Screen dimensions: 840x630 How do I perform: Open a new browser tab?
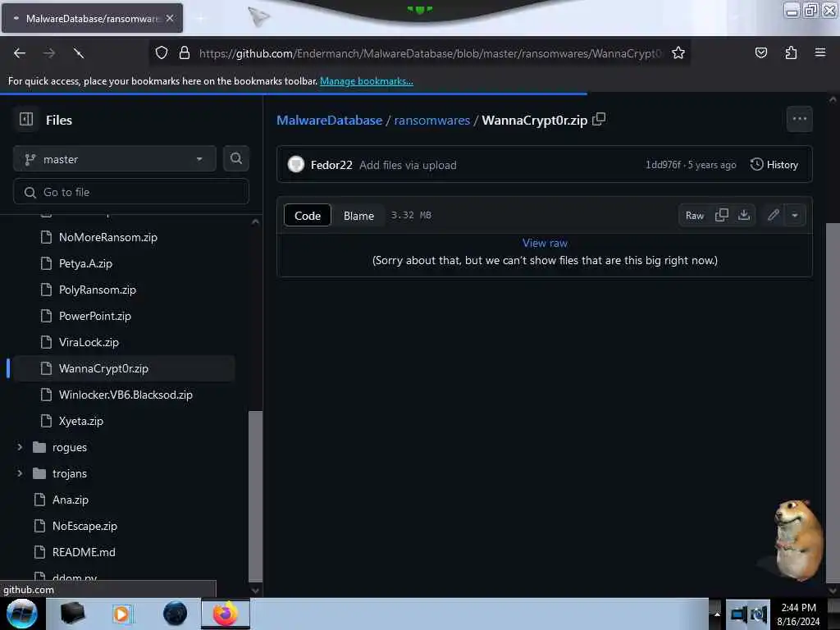(x=200, y=18)
